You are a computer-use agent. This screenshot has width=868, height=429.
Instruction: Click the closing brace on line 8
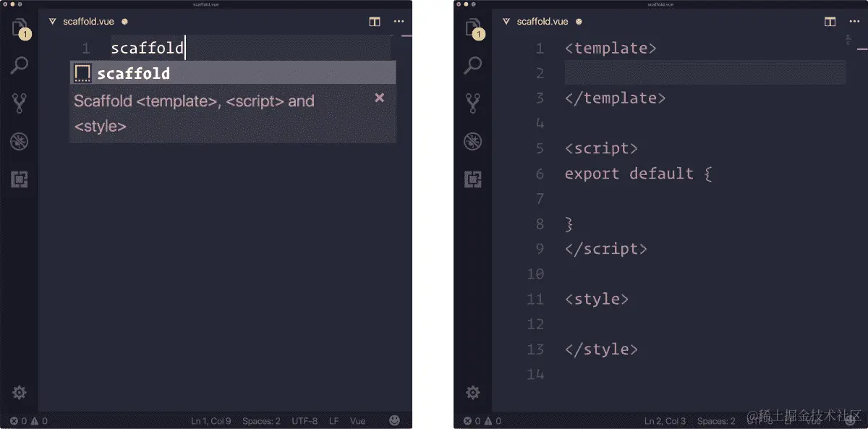point(569,224)
